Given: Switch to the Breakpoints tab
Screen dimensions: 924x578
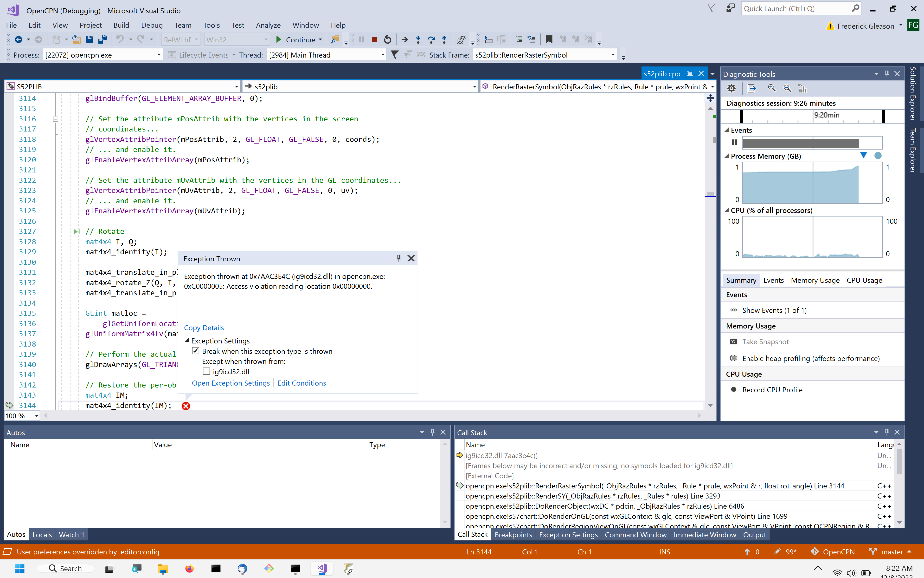Looking at the screenshot, I should [x=513, y=534].
